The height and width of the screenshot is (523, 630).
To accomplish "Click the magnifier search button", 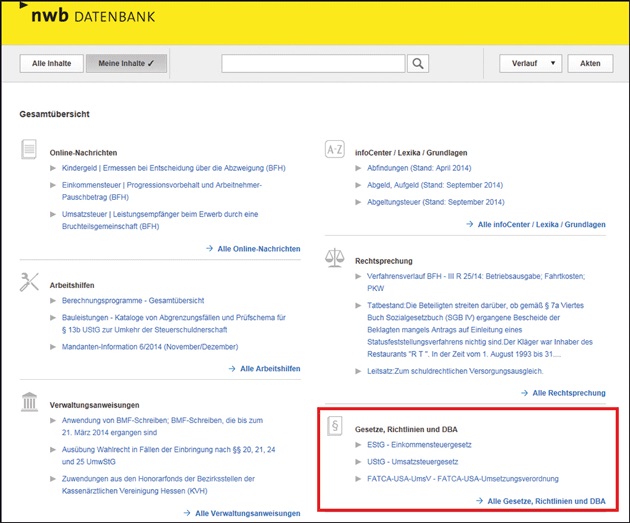I will coord(417,63).
